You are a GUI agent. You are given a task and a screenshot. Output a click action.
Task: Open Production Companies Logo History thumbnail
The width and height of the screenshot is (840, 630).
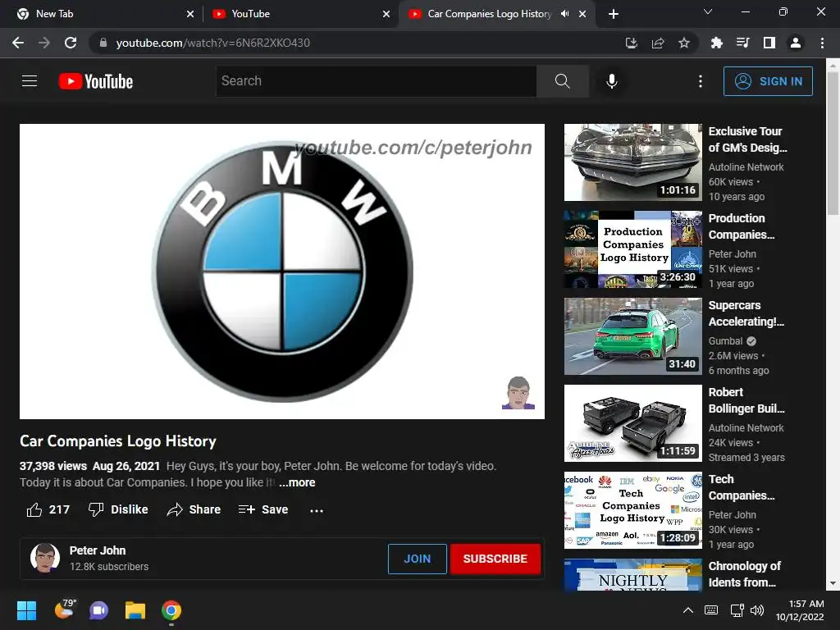632,249
